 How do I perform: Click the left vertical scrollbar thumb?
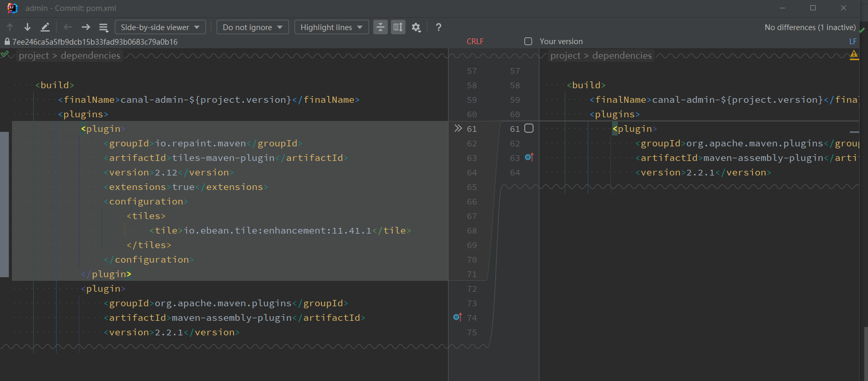click(4, 205)
